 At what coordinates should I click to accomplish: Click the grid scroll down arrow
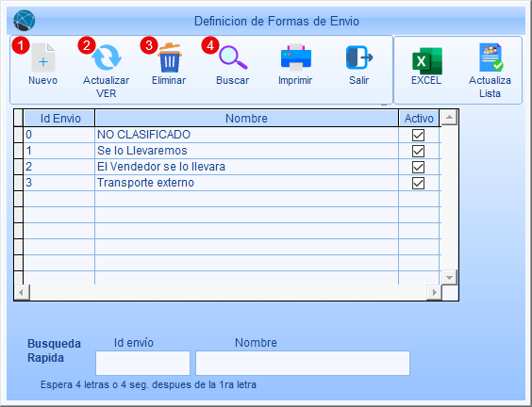pos(449,278)
